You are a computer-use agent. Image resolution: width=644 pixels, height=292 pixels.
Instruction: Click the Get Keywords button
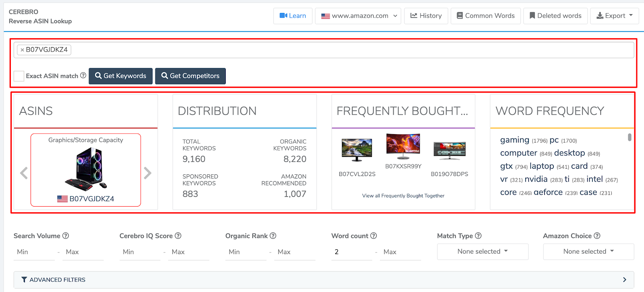[x=121, y=76]
